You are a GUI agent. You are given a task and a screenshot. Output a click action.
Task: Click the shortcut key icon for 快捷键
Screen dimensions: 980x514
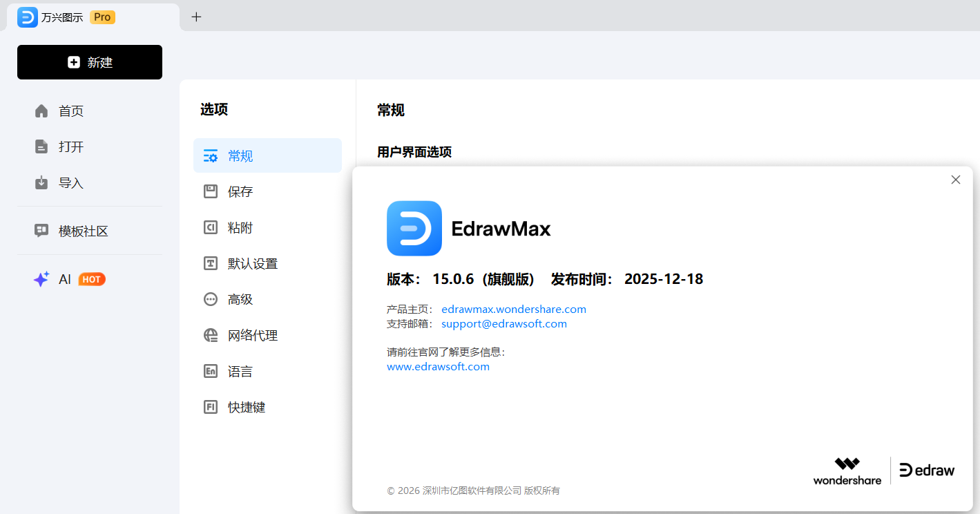(x=211, y=408)
